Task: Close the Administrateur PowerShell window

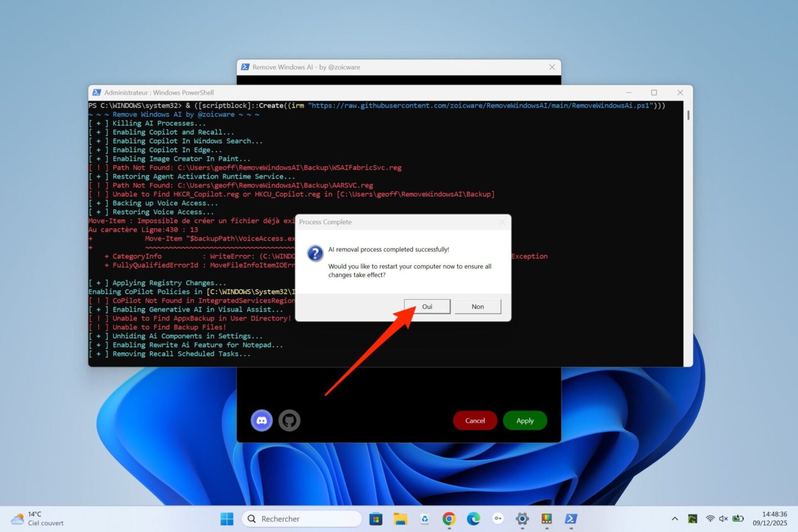Action: pos(680,92)
